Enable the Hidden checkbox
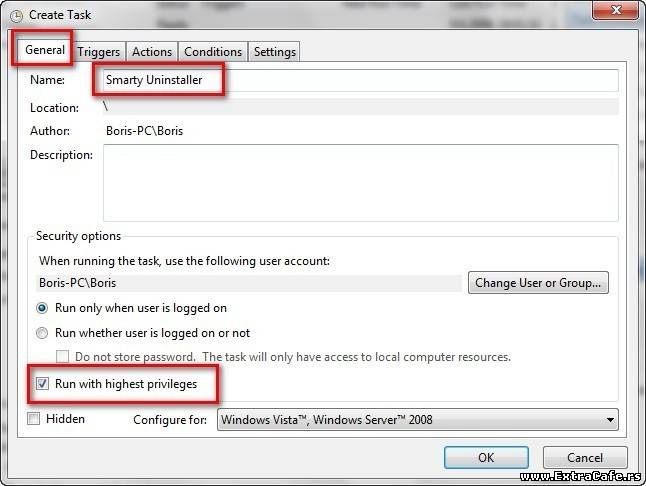646x486 pixels. click(x=34, y=419)
